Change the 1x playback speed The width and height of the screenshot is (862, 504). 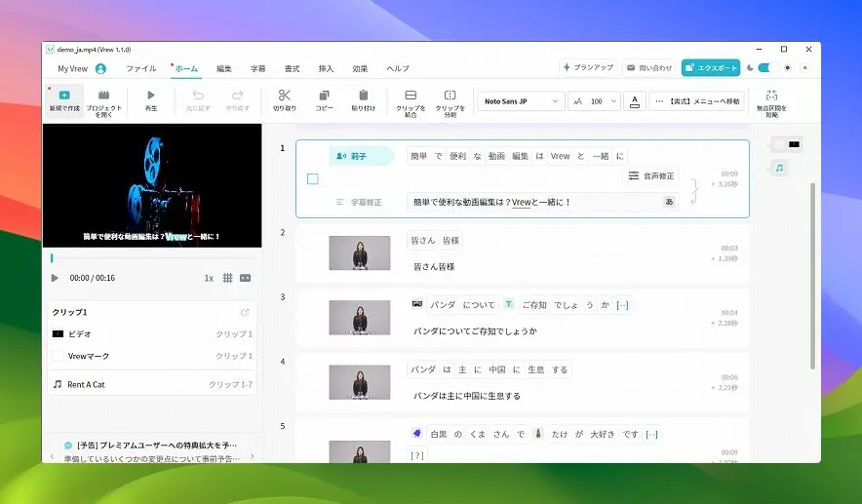click(x=209, y=278)
